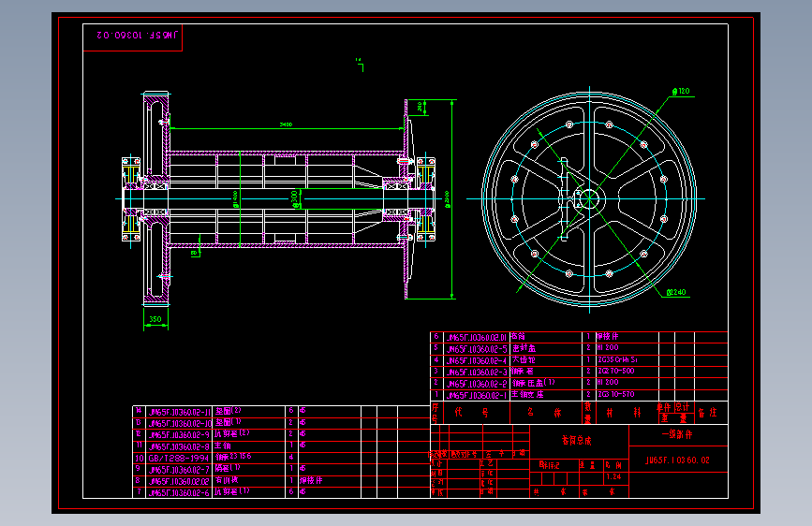The height and width of the screenshot is (526, 812).
Task: Click the material ZG35CrMnSi cell
Action: pyautogui.click(x=618, y=359)
